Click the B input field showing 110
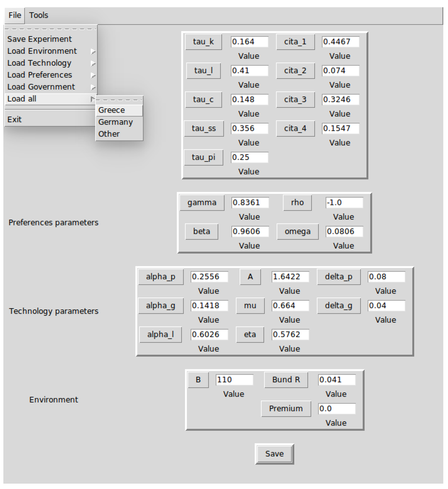 (x=234, y=380)
